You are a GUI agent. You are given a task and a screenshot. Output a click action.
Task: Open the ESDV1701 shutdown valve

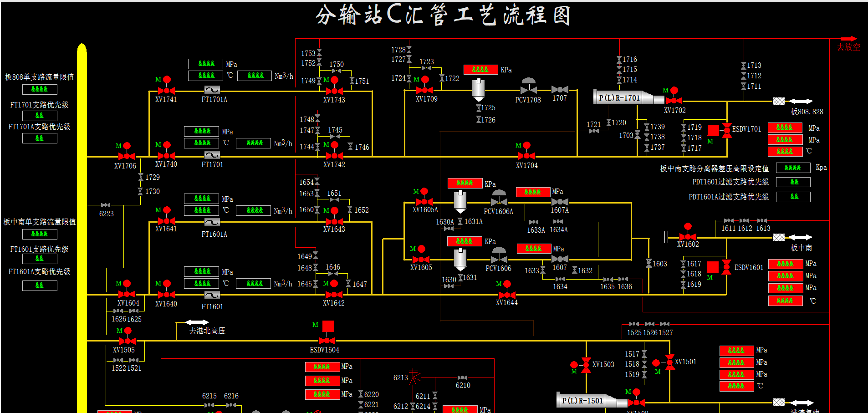coord(727,131)
